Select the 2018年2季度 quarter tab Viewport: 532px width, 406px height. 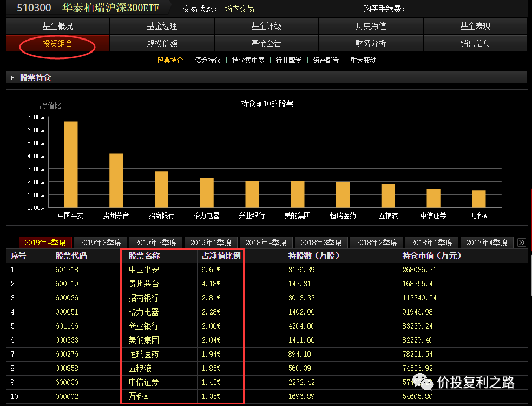(377, 243)
